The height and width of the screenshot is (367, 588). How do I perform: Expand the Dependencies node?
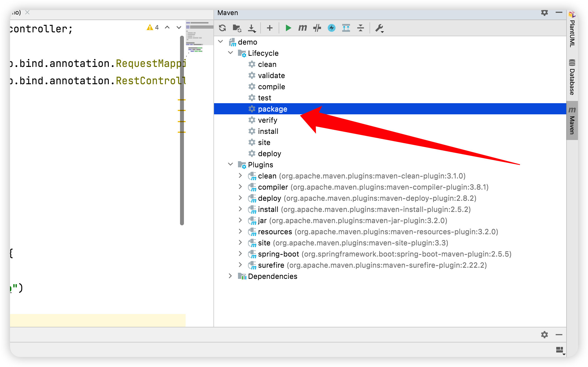(x=230, y=276)
